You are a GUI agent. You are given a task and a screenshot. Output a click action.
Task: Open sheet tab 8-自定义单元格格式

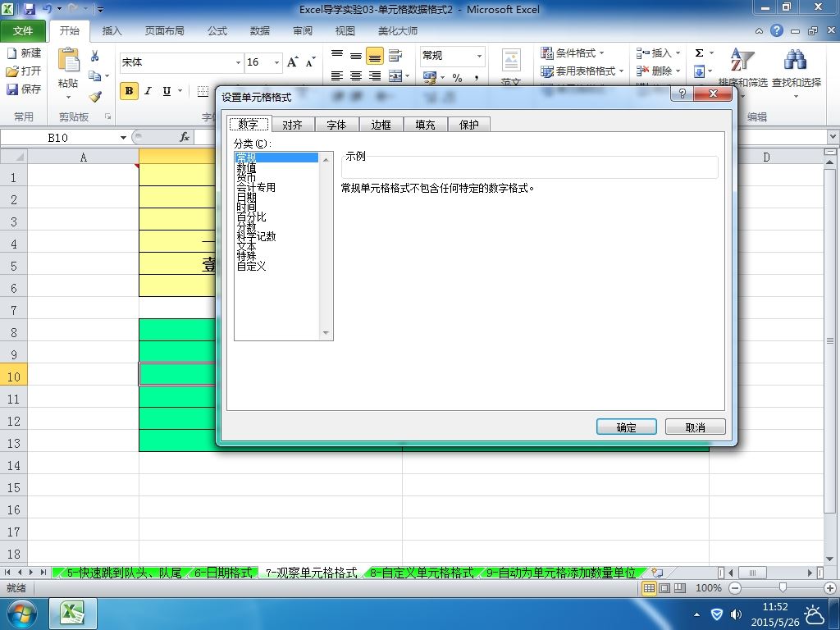tap(422, 573)
